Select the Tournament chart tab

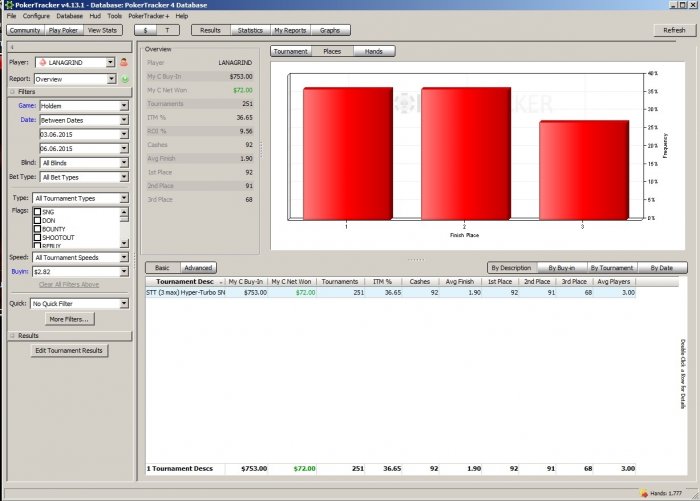pyautogui.click(x=291, y=51)
